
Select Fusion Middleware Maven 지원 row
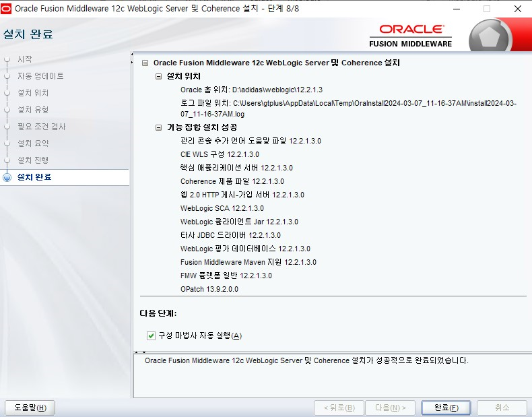(x=248, y=262)
